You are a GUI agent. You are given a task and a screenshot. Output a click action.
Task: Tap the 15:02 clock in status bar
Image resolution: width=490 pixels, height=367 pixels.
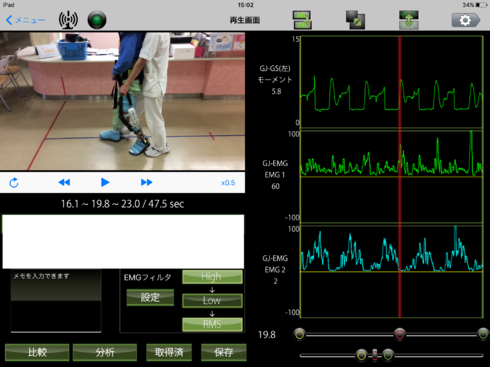click(x=246, y=5)
